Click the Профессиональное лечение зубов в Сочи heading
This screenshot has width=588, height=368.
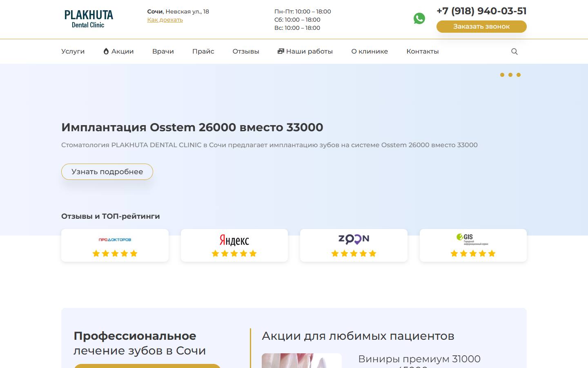(x=140, y=343)
